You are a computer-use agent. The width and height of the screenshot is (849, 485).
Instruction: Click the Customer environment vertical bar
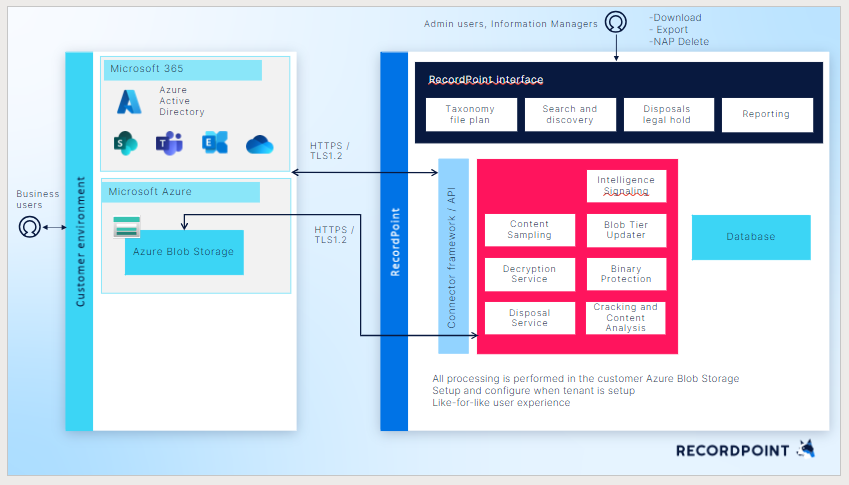coord(79,241)
